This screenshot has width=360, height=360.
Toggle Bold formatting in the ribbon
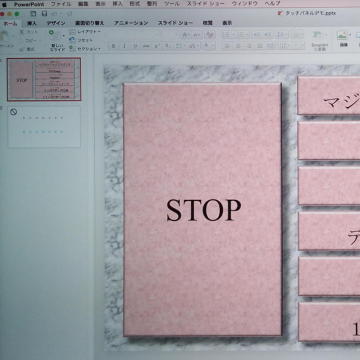pos(113,46)
